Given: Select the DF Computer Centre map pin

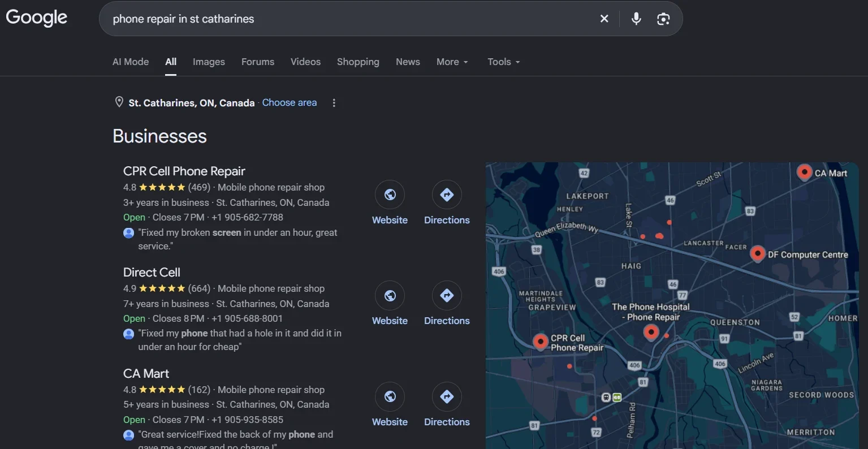Looking at the screenshot, I should tap(757, 254).
